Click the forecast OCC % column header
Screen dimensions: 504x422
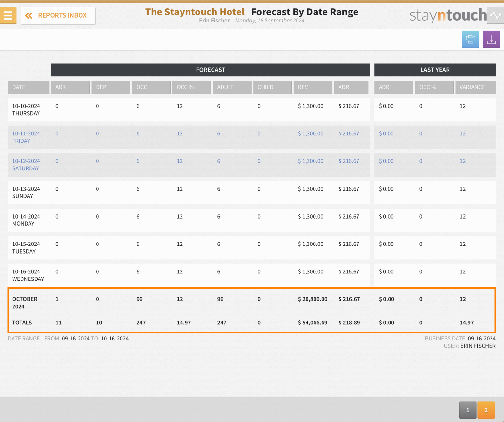[x=191, y=87]
